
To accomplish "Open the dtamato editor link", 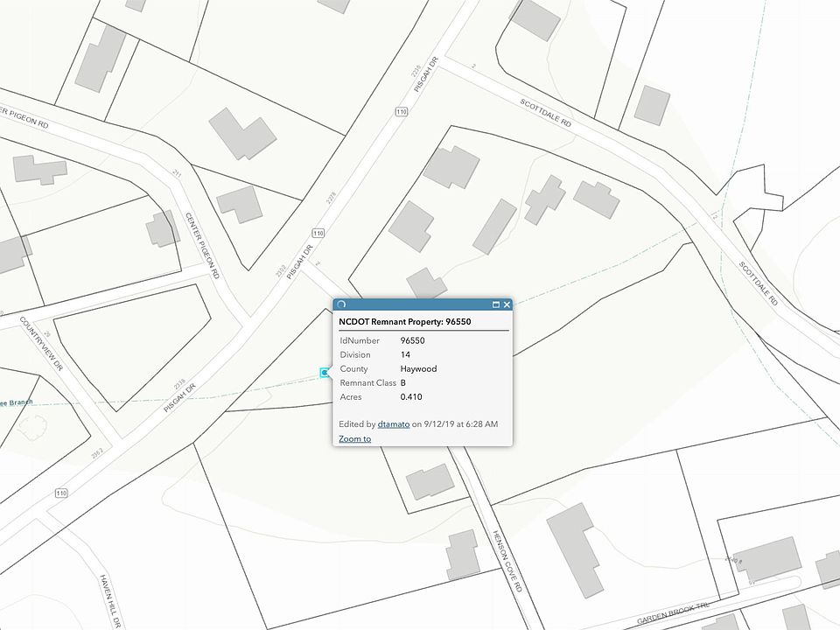I will coord(393,423).
